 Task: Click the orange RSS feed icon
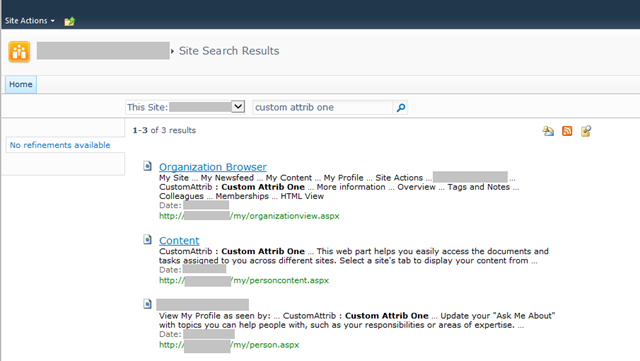(x=567, y=131)
